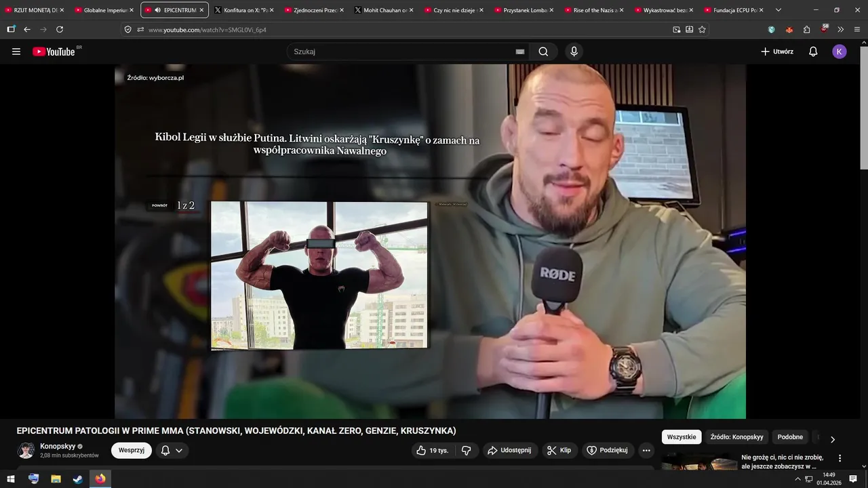Click the Wesprzyj button
The image size is (868, 488).
click(131, 450)
